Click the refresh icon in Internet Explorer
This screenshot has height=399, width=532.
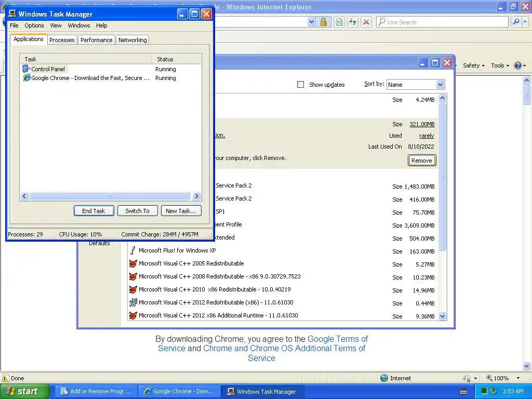[353, 22]
